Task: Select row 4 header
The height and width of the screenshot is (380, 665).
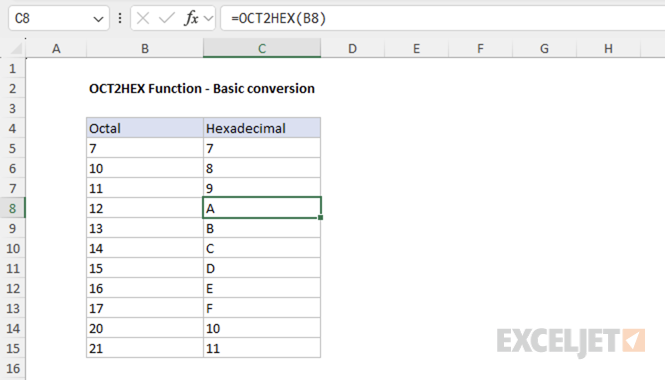Action: pos(12,128)
